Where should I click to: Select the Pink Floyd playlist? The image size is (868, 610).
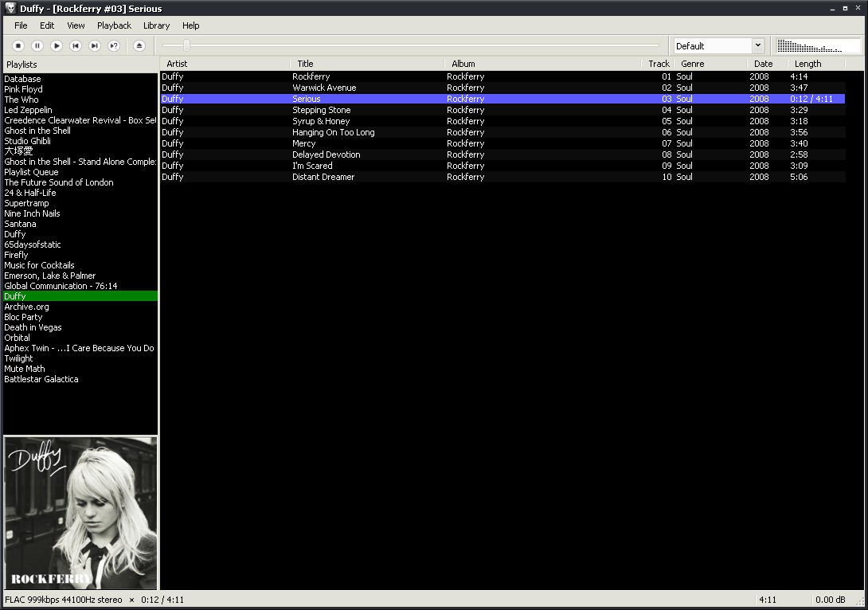click(23, 89)
